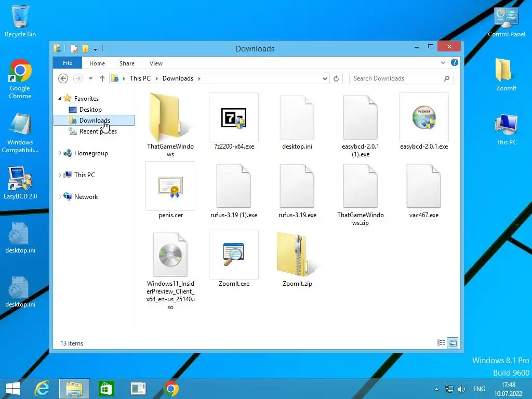532x399 pixels.
Task: Select the easybcd-2.0.1.exe file icon
Action: tap(424, 117)
